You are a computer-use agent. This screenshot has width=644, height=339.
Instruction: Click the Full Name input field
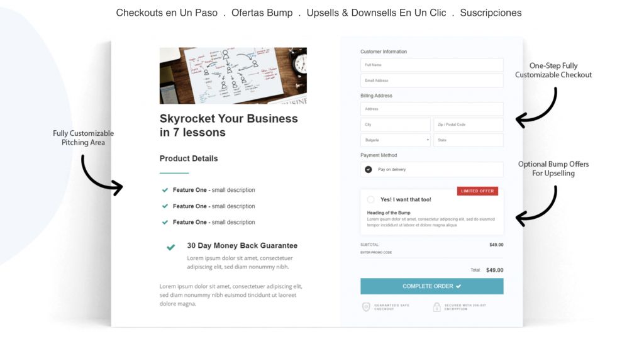point(431,65)
